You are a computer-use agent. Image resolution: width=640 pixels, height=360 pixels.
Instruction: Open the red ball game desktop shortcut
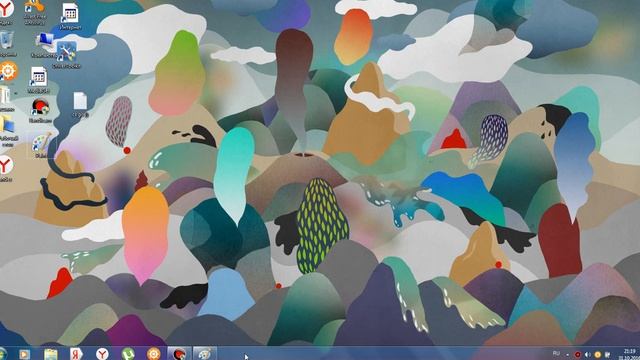pyautogui.click(x=40, y=110)
